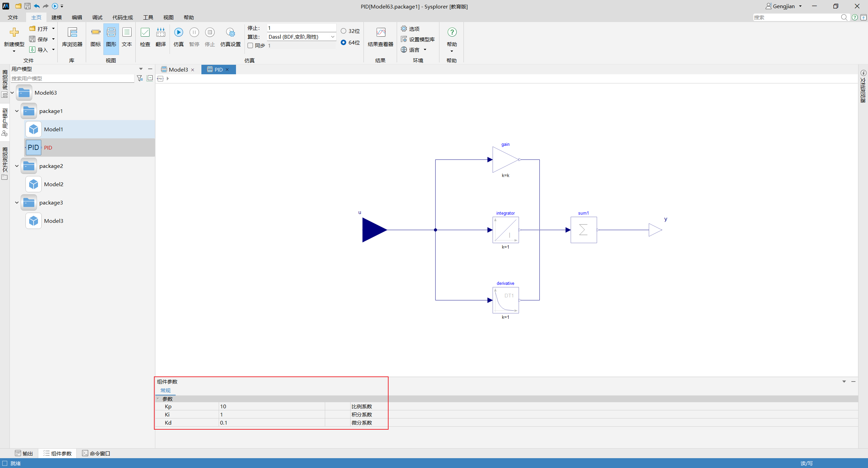
Task: Switch to the Model3 document tab
Action: click(178, 70)
